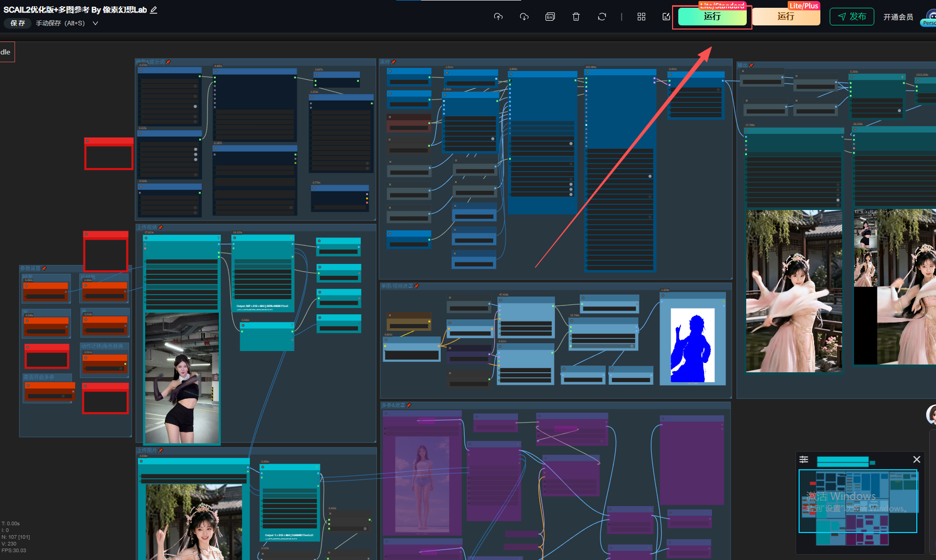Close the minimap panel

click(x=917, y=459)
